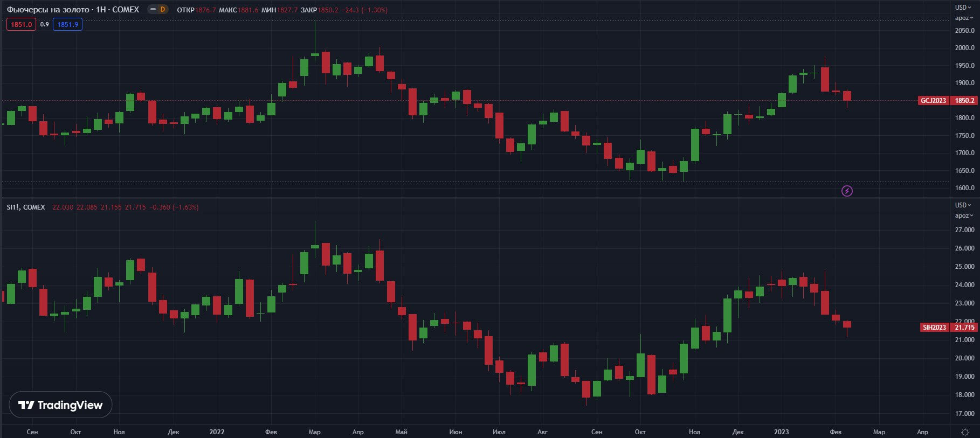Screen dimensions: 980x438
Task: Click the orange D delayed-data indicator
Action: (163, 10)
